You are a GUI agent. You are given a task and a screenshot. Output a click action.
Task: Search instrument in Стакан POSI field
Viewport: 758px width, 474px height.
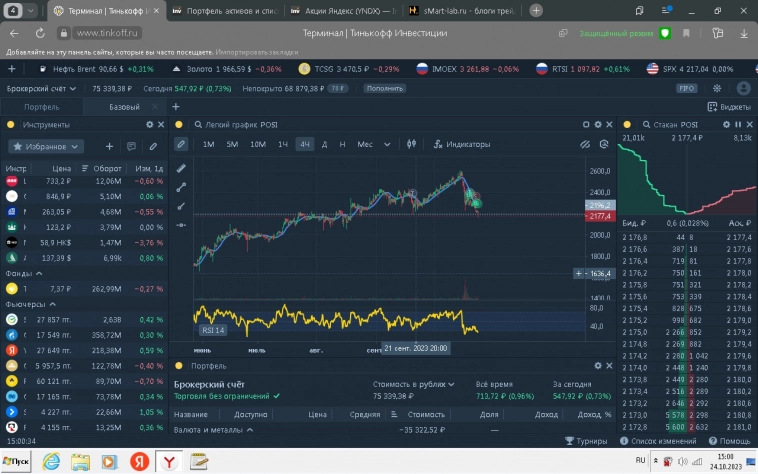(670, 125)
